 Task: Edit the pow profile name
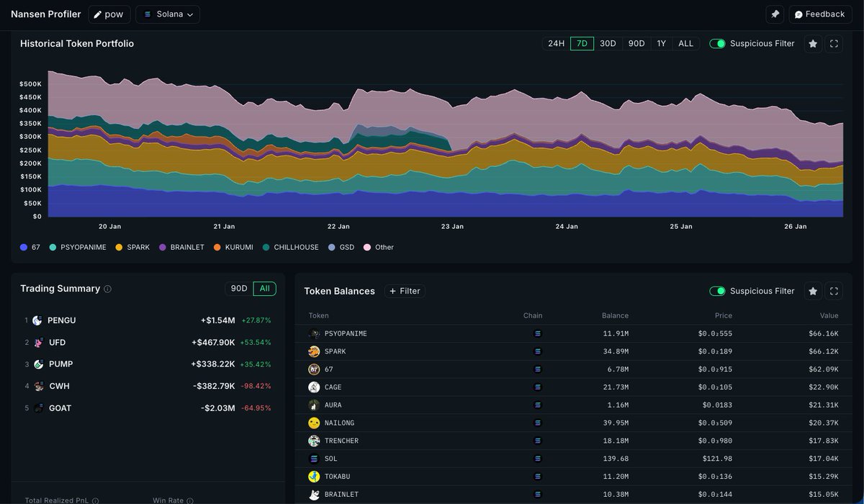(109, 14)
